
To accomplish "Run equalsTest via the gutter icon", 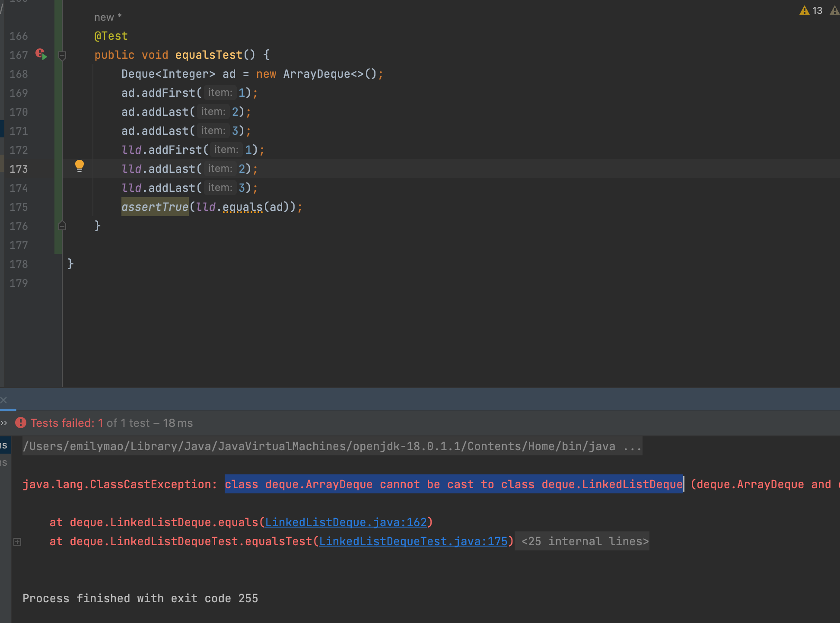I will 42,54.
